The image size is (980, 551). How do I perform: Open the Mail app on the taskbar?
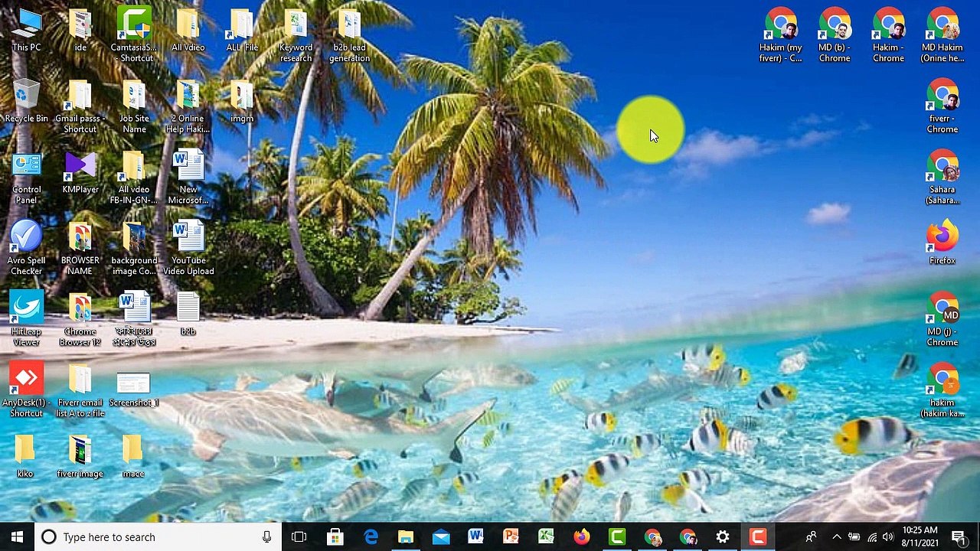coord(441,537)
